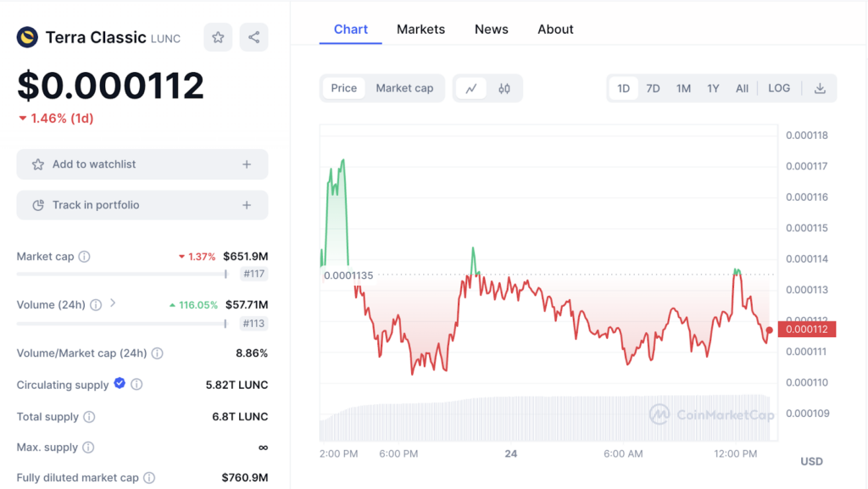868x489 pixels.
Task: Click the red current price marker on chart
Action: [x=769, y=331]
